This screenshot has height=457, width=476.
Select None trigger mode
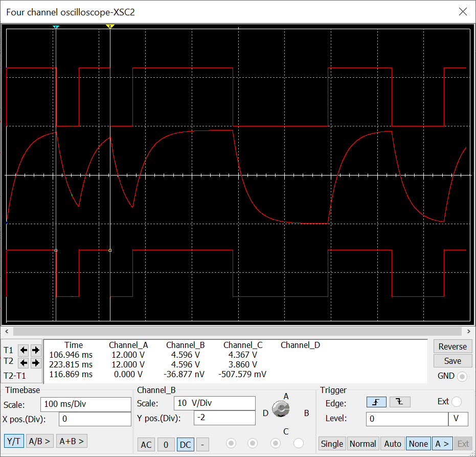pyautogui.click(x=418, y=444)
